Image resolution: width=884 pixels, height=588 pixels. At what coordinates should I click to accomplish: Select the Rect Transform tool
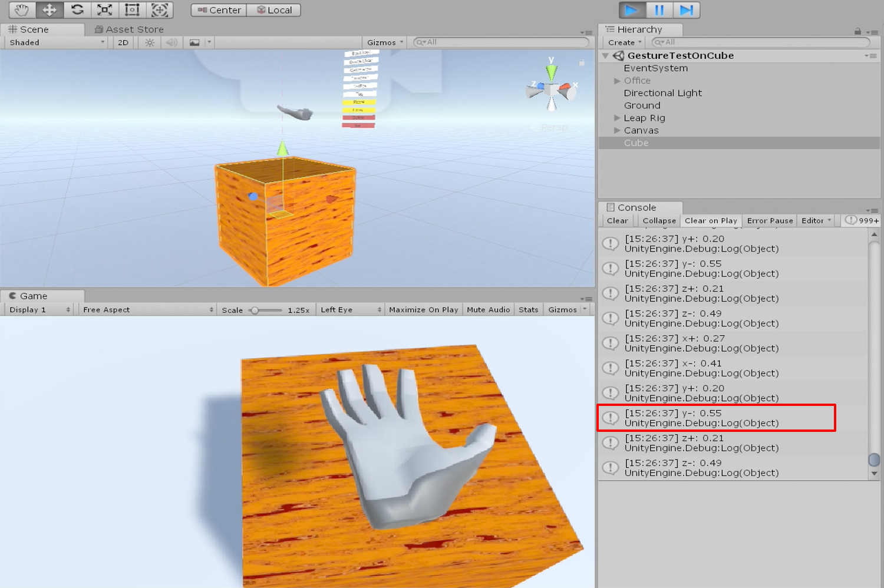coord(132,10)
